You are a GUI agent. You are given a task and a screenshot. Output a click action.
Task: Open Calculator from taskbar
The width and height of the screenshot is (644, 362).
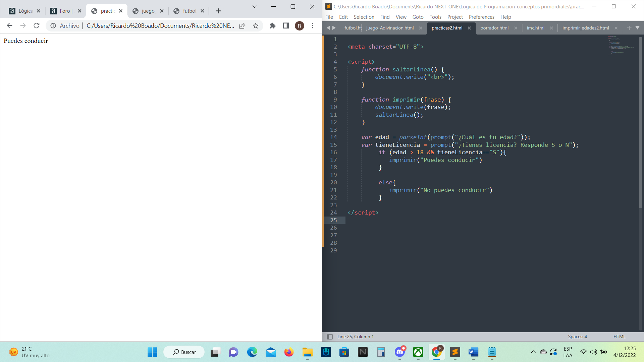[381, 352]
